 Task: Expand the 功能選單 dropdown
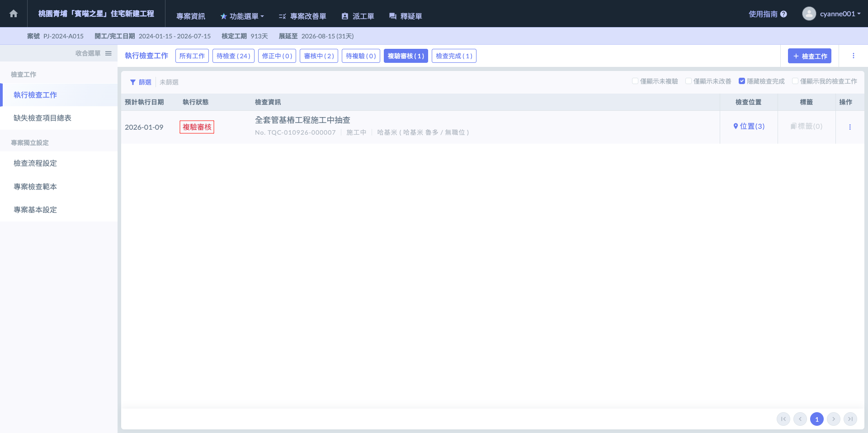242,16
